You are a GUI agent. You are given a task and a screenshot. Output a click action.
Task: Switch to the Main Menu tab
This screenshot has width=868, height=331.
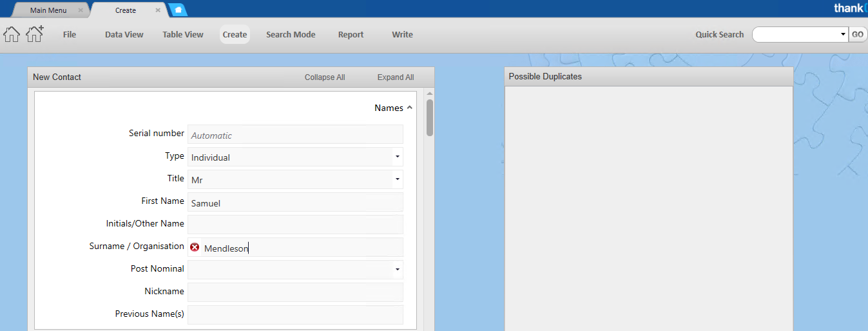tap(48, 10)
